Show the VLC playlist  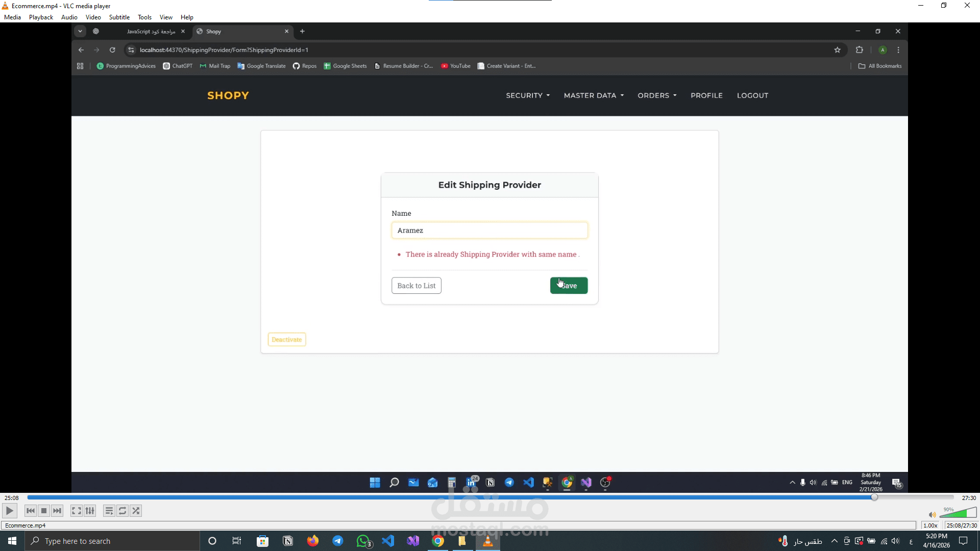click(x=109, y=511)
